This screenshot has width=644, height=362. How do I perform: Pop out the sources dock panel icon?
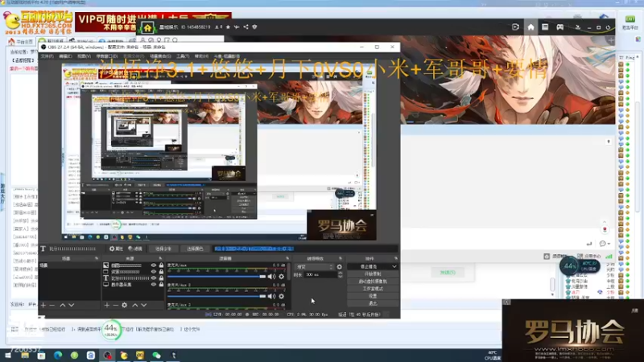point(160,258)
